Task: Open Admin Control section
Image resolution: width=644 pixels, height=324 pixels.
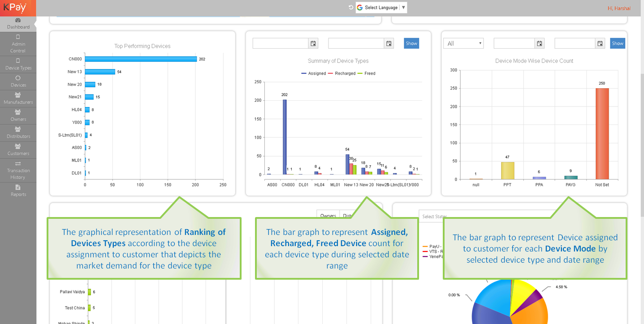Action: coord(18,44)
